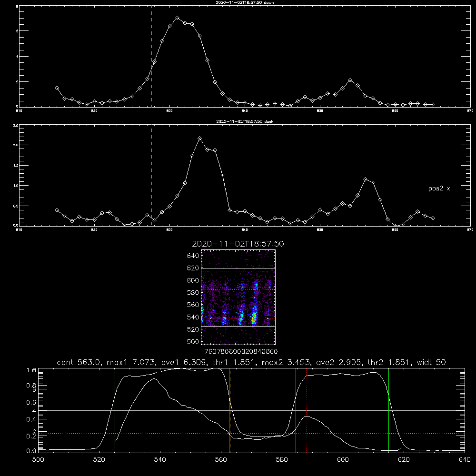Select right green dashed marker in dusk plot

(x=263, y=175)
